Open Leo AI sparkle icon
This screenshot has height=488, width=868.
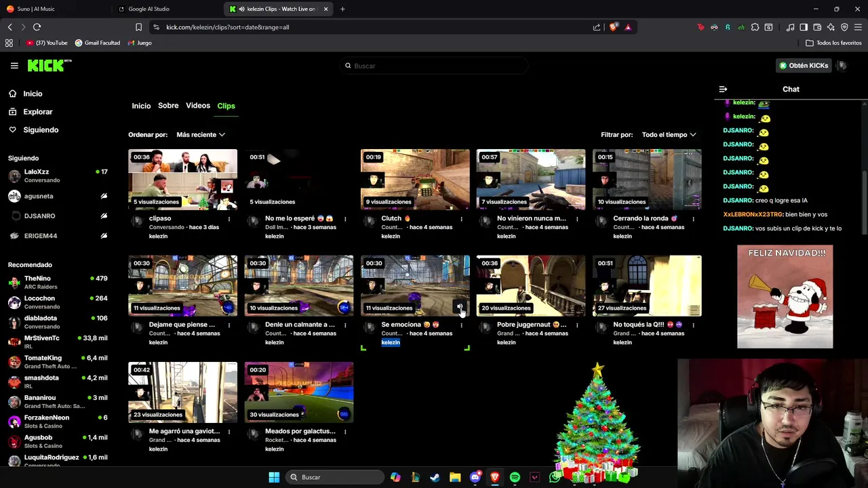831,27
